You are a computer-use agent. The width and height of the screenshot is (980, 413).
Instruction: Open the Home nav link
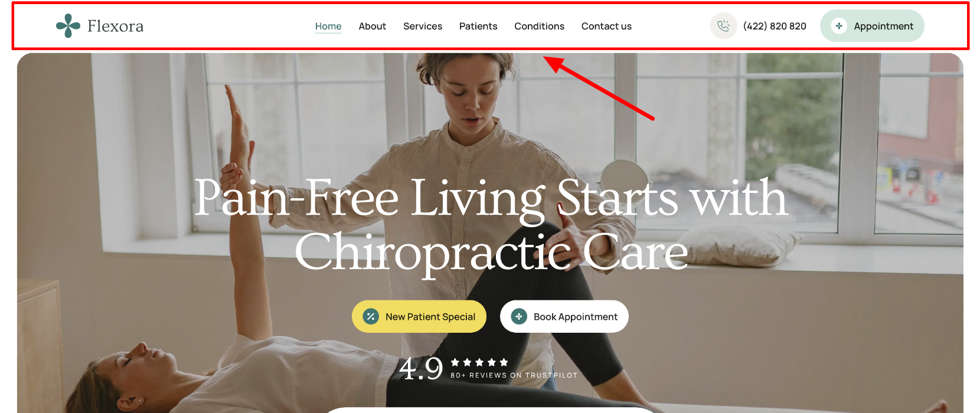click(x=328, y=26)
